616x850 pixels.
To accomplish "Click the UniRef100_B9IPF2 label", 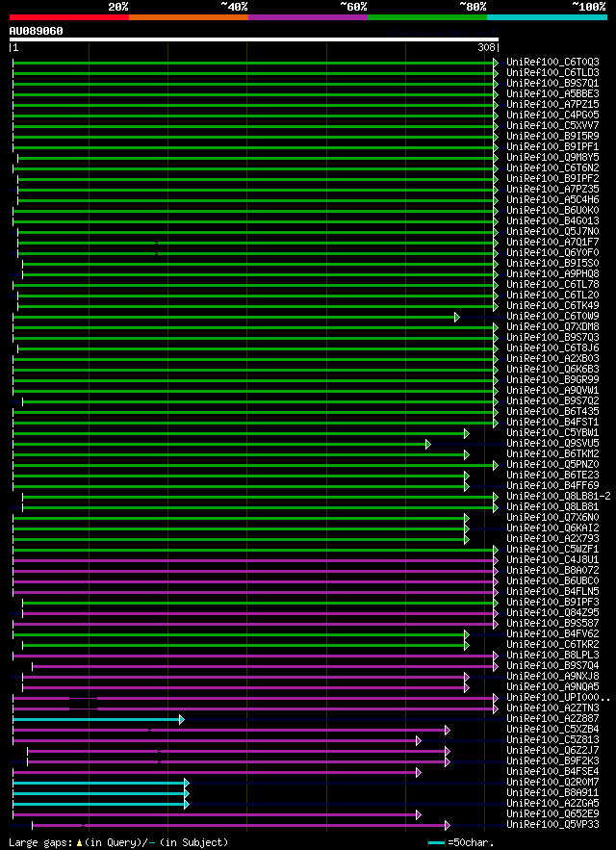I will (x=553, y=179).
